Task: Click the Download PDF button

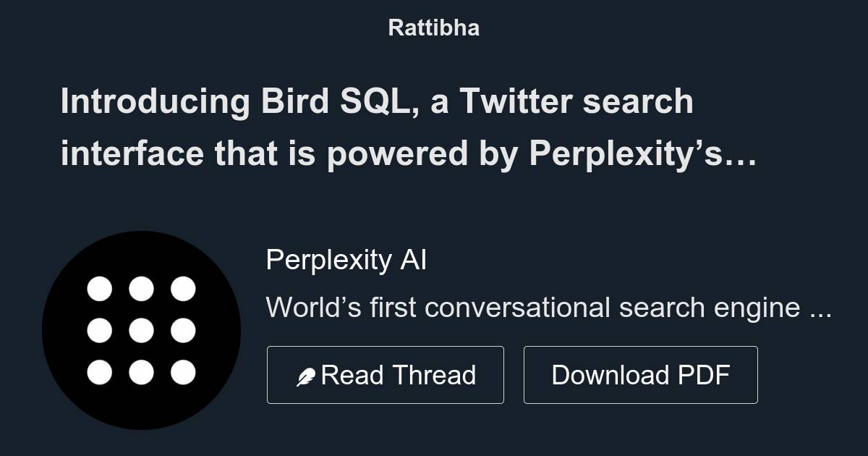Action: 640,375
